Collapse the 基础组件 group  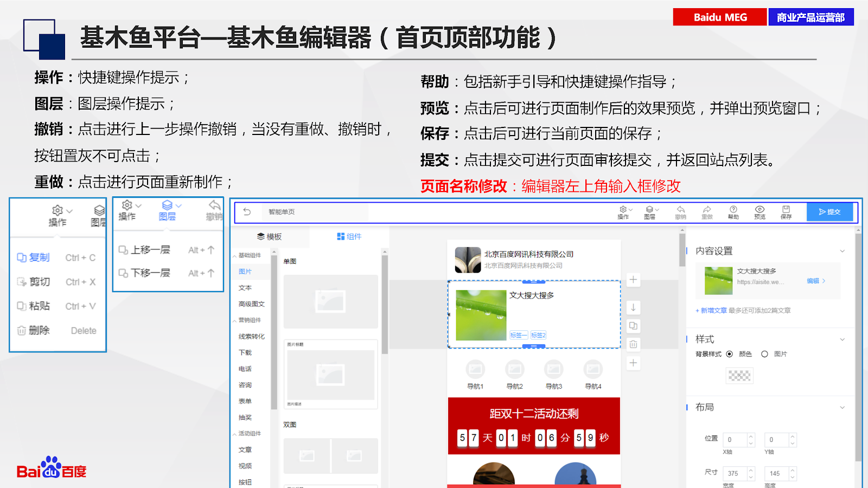(247, 255)
